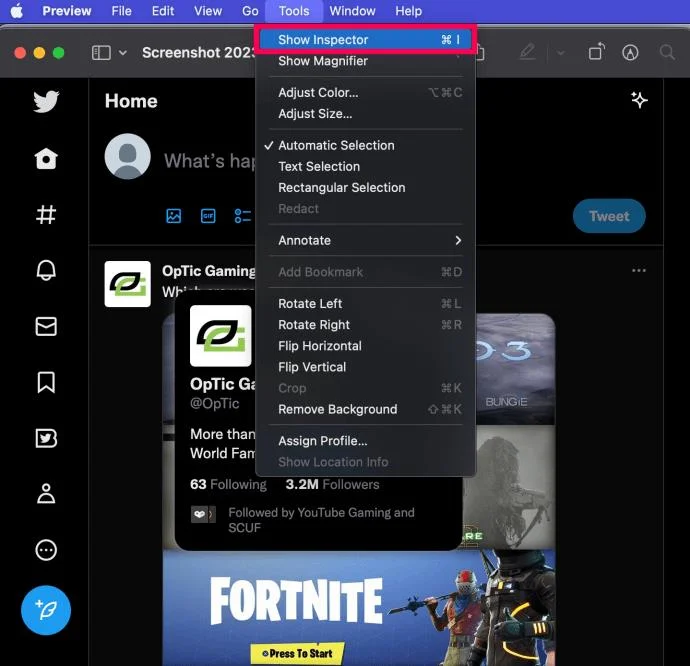Click Followed by YouTube Gaming and SCUF

[x=321, y=520]
